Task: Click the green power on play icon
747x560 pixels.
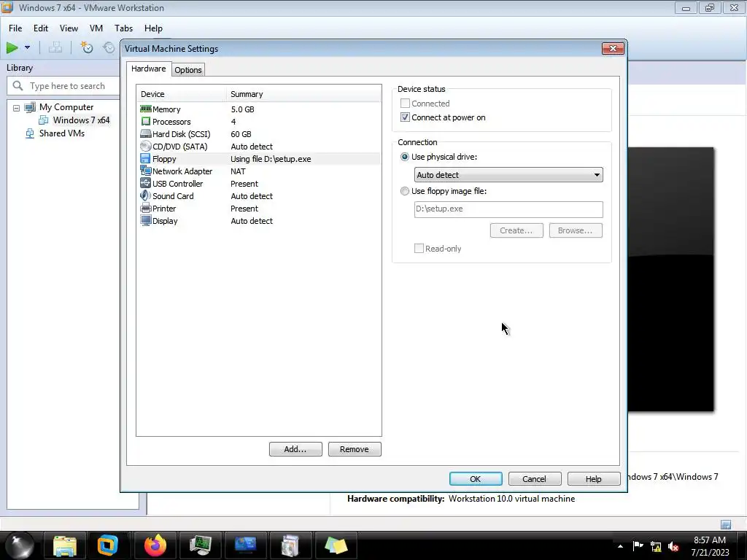Action: point(12,47)
